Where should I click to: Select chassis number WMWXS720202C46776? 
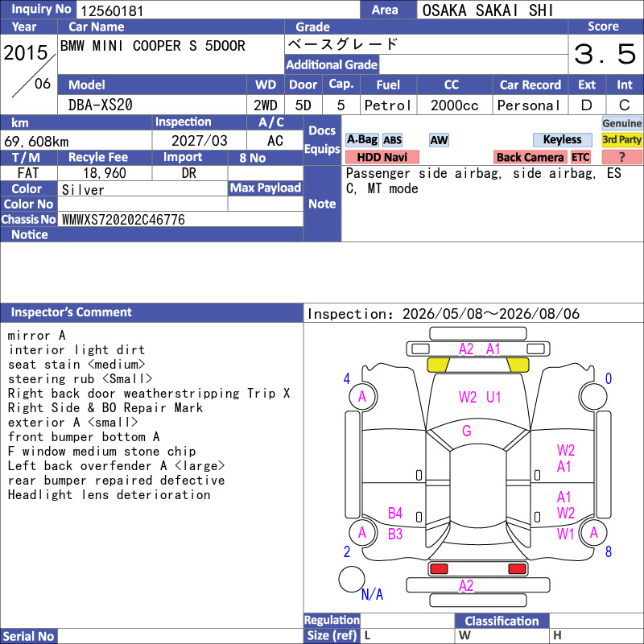coord(123,220)
